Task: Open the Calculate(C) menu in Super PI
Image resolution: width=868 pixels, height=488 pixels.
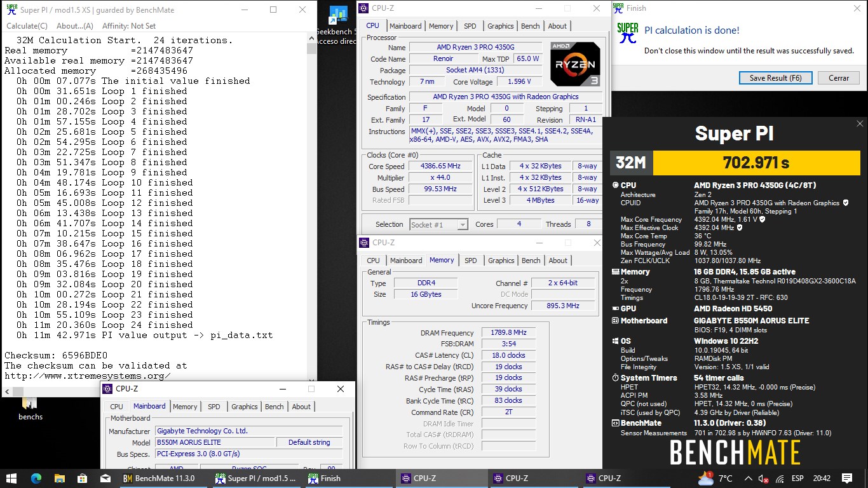Action: pyautogui.click(x=27, y=26)
